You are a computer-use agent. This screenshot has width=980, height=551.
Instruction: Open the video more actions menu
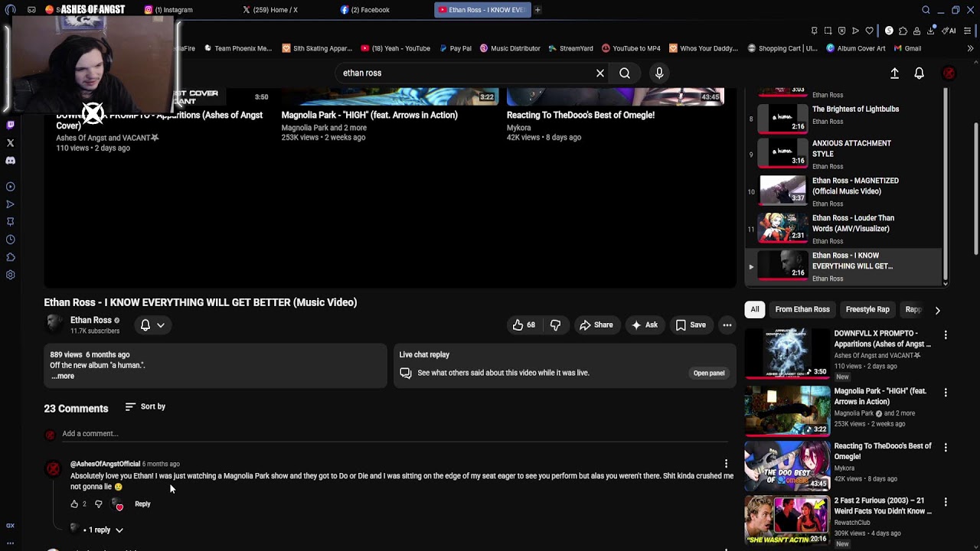[727, 325]
